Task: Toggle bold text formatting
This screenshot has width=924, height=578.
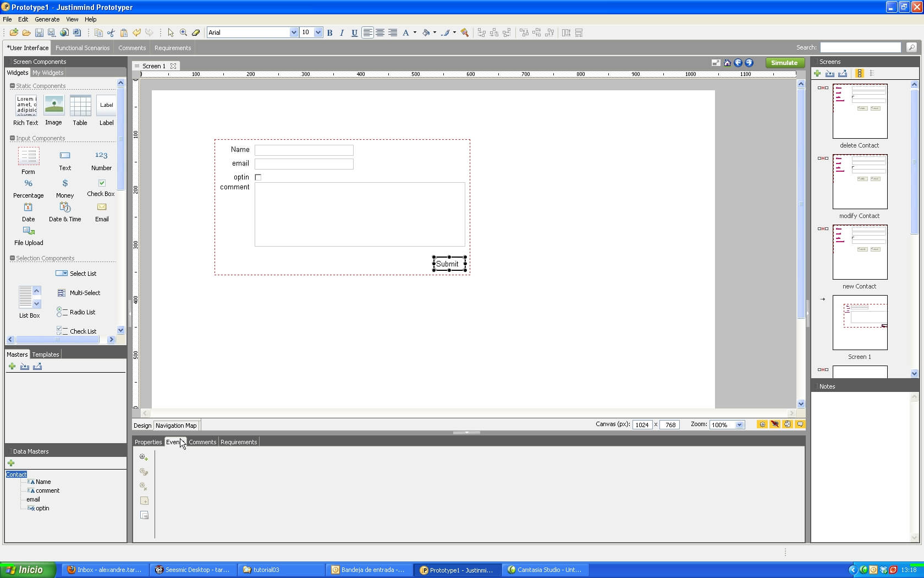Action: [329, 32]
